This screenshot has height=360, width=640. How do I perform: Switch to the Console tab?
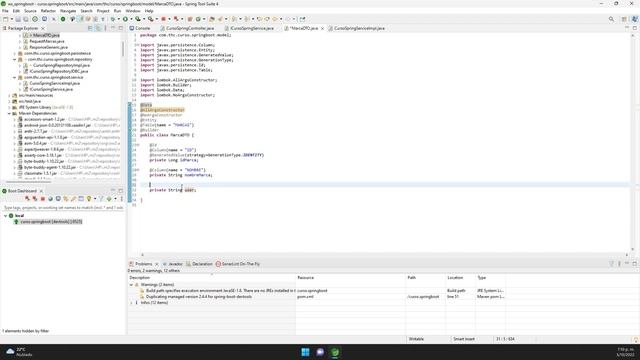point(140,28)
